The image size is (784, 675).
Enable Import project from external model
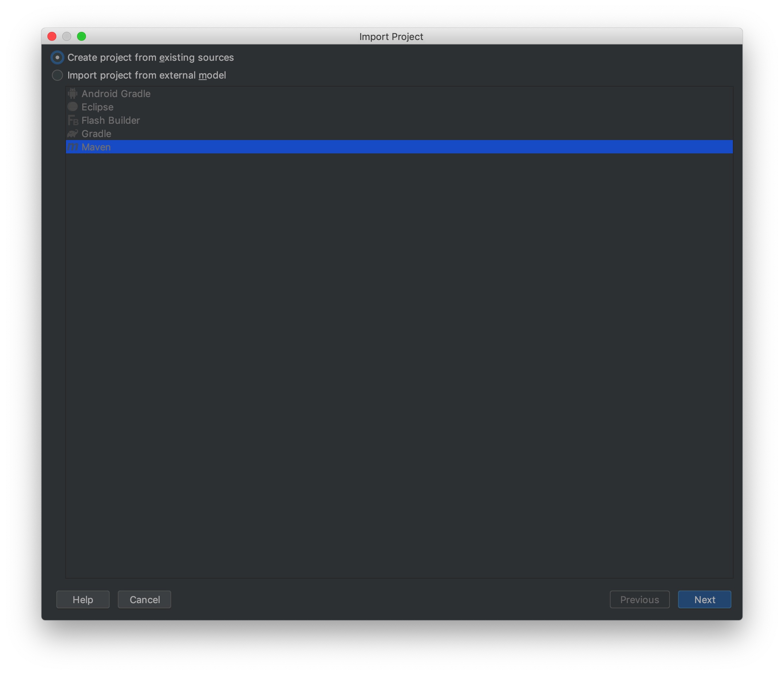(57, 75)
